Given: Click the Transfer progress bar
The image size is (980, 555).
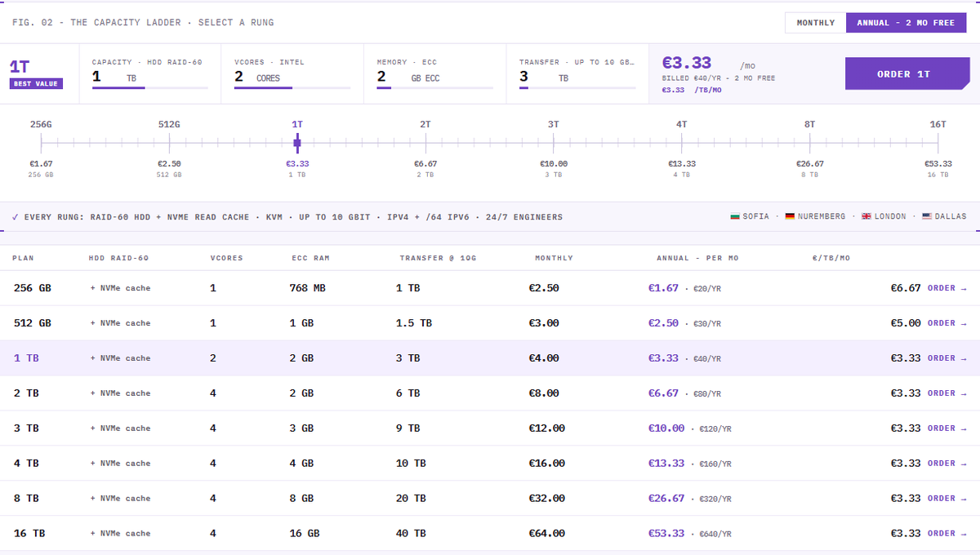Looking at the screenshot, I should tap(577, 87).
